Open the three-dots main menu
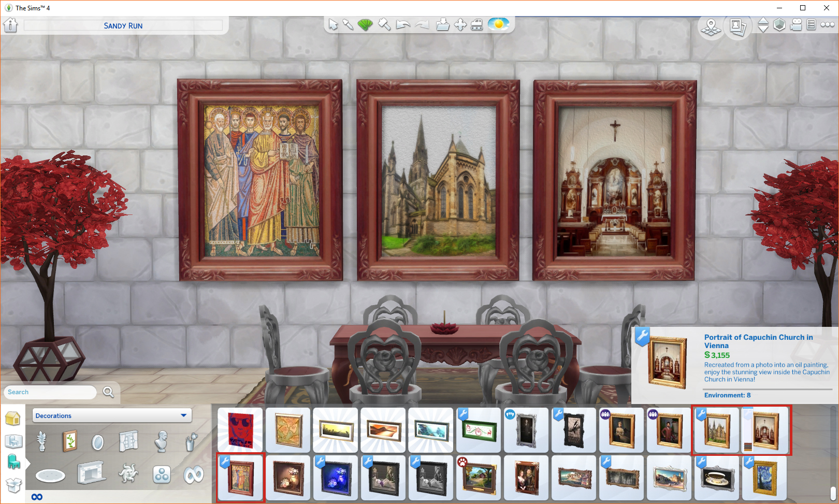839x504 pixels. click(x=828, y=24)
